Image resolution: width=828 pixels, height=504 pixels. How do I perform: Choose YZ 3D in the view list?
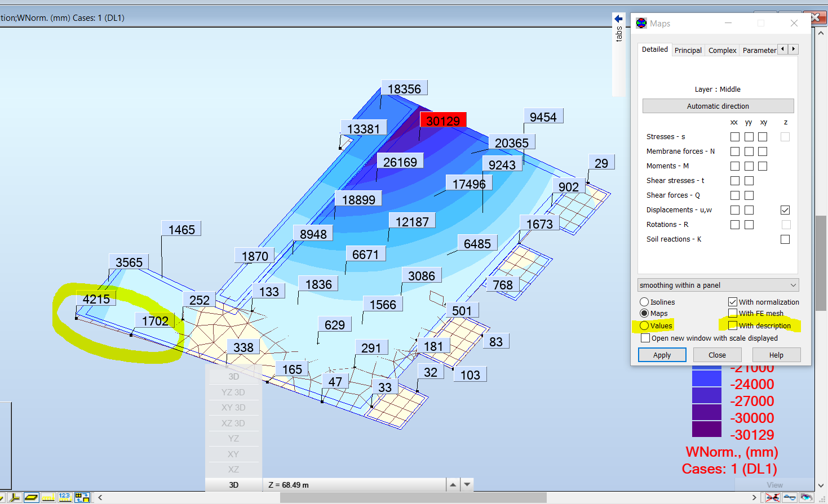point(233,392)
